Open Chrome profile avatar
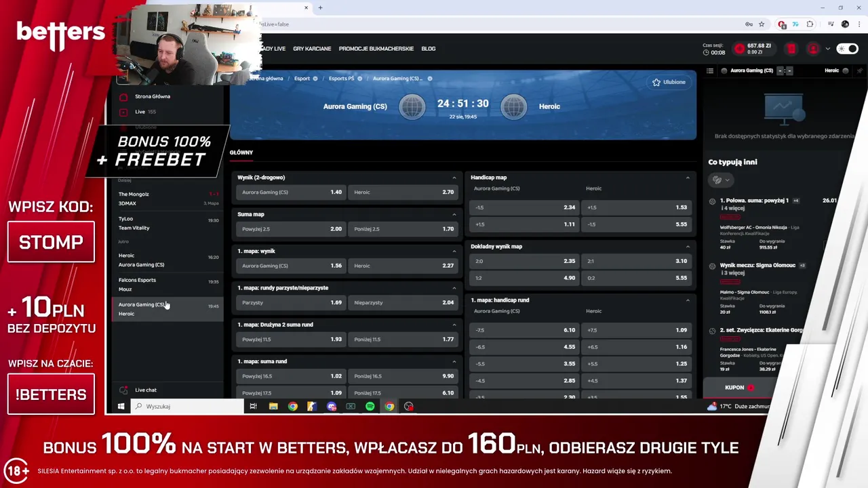The height and width of the screenshot is (488, 868). [845, 24]
